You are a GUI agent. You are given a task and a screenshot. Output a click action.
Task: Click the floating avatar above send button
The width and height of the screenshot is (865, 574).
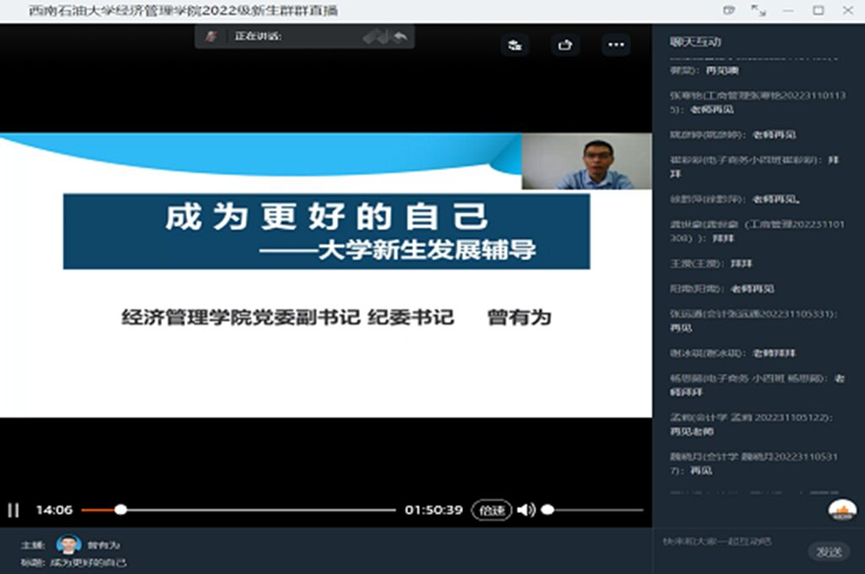(842, 511)
